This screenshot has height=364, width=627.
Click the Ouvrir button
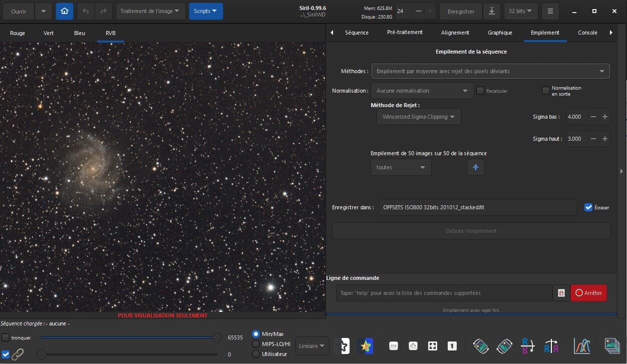click(19, 11)
